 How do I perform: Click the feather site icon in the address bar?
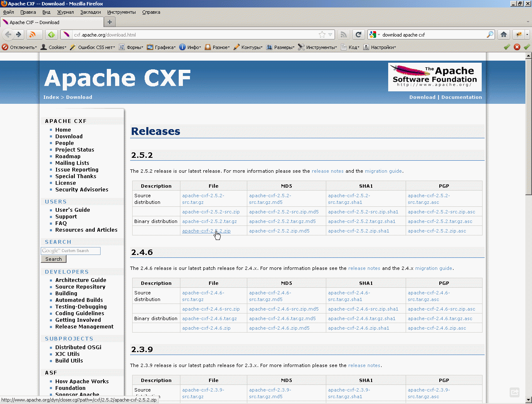[x=67, y=34]
